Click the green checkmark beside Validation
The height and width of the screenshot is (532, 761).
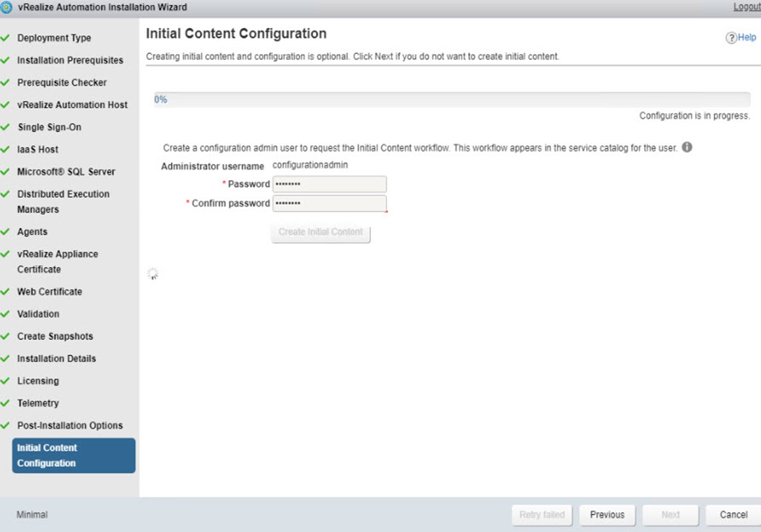[x=5, y=314]
